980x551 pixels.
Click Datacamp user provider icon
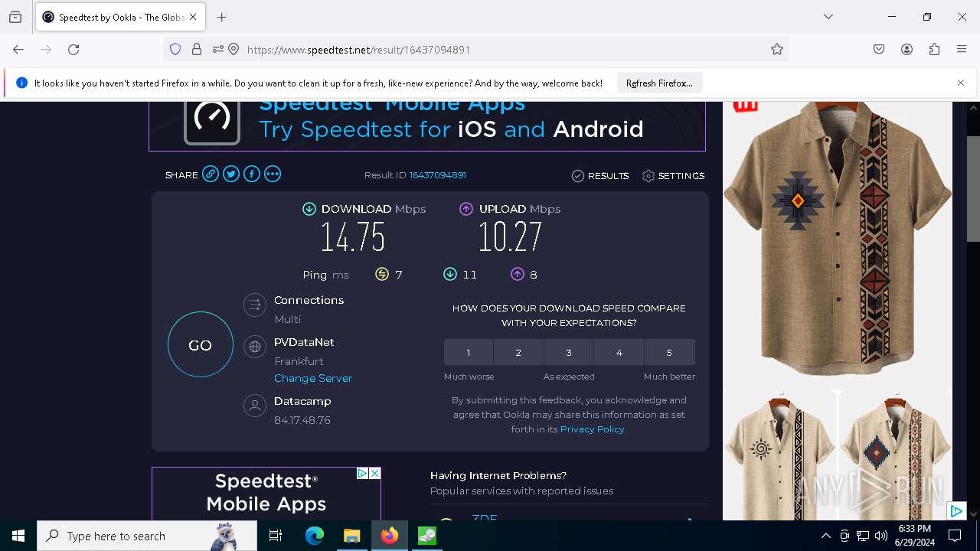click(x=254, y=406)
